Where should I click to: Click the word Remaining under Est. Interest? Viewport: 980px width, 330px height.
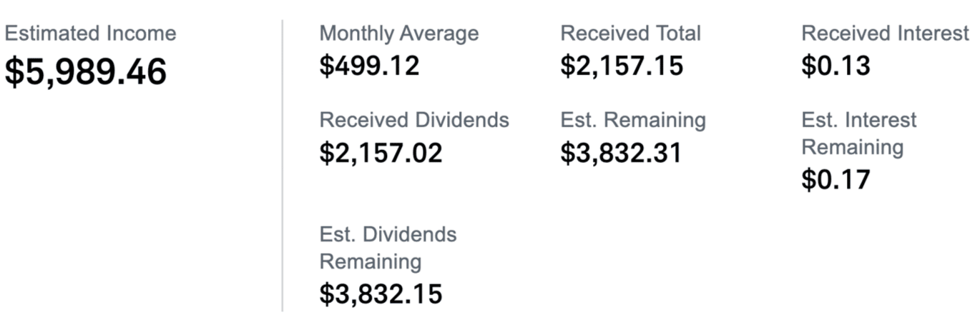click(853, 147)
